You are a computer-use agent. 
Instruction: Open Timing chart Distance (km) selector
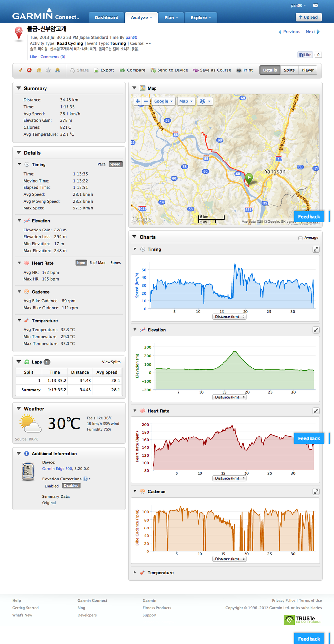[230, 317]
